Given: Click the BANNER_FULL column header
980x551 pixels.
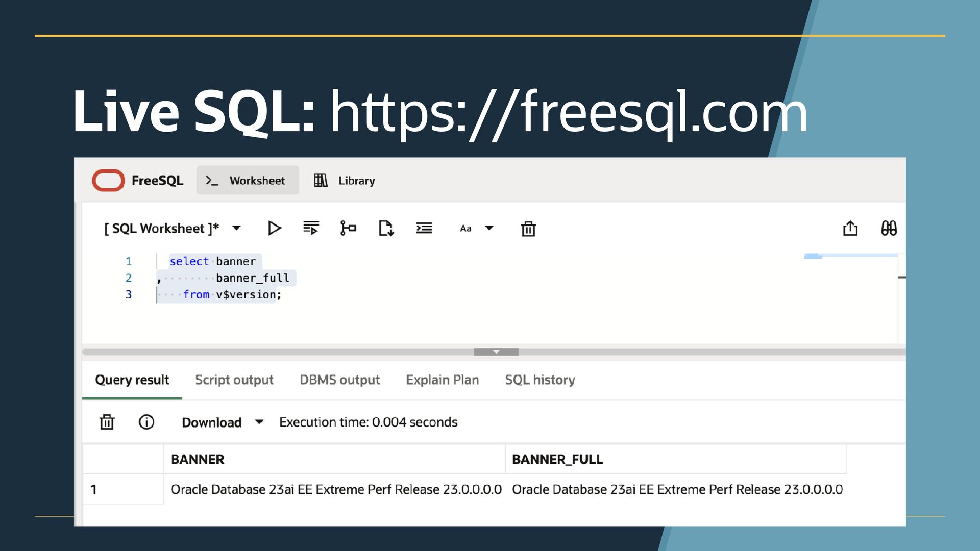Looking at the screenshot, I should click(x=557, y=459).
